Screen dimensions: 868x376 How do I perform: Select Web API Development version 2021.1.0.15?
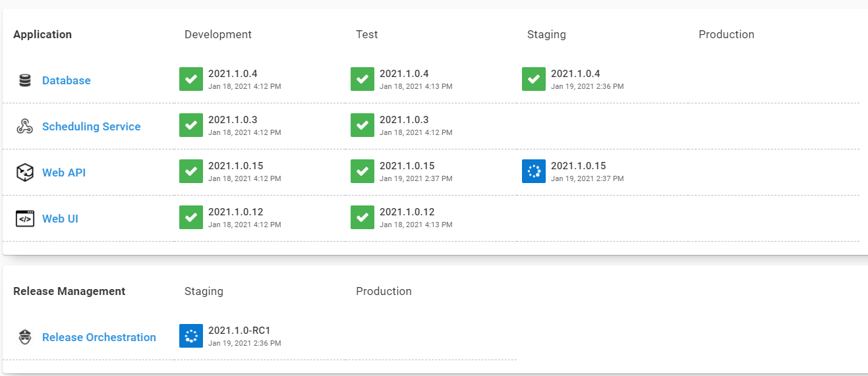click(235, 166)
